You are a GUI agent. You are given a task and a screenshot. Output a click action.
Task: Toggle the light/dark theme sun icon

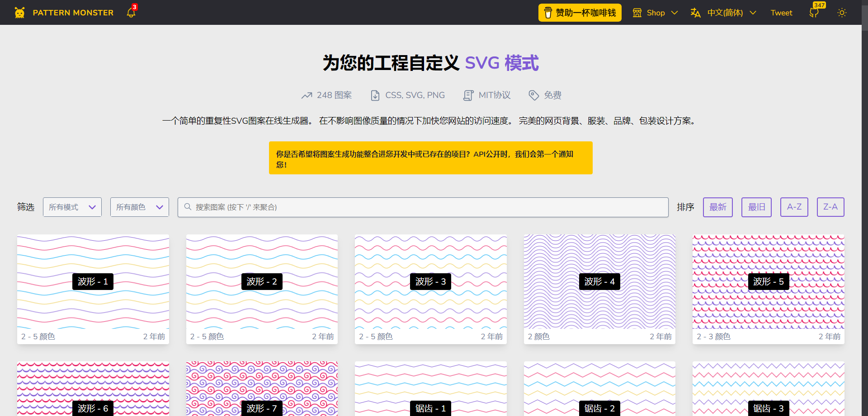point(842,13)
